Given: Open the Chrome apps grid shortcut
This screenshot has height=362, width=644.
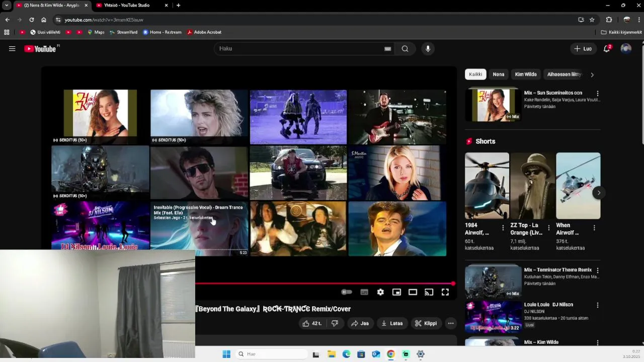Looking at the screenshot, I should coord(7,32).
